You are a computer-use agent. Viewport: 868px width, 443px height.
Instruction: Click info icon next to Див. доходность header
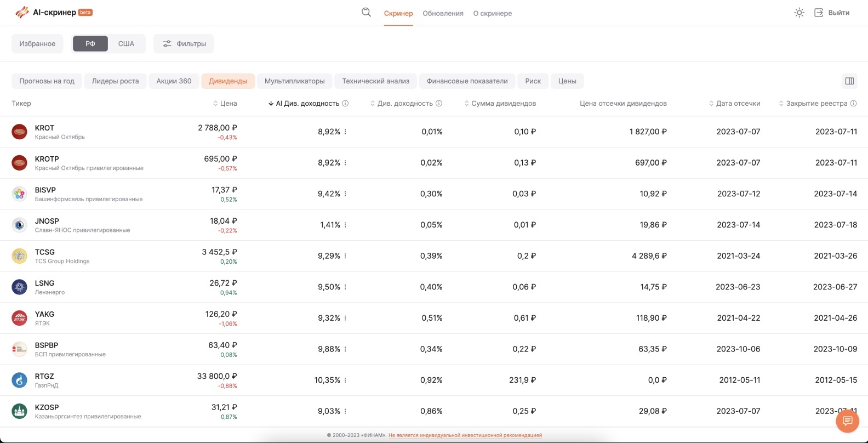click(439, 104)
